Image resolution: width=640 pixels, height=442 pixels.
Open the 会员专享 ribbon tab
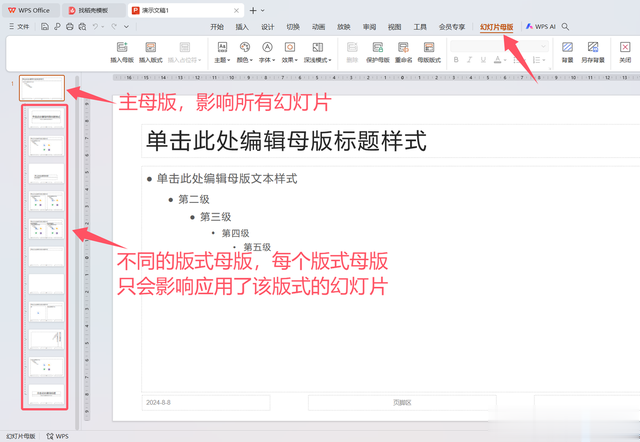452,27
